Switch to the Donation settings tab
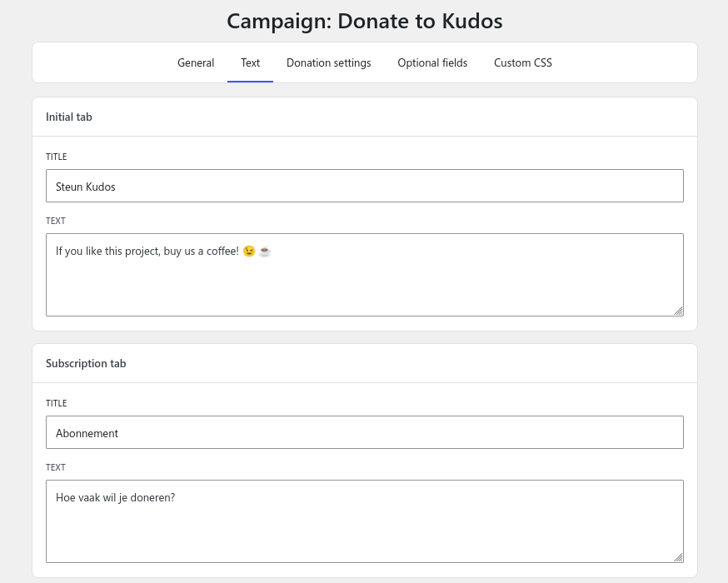Image resolution: width=728 pixels, height=583 pixels. pyautogui.click(x=328, y=62)
